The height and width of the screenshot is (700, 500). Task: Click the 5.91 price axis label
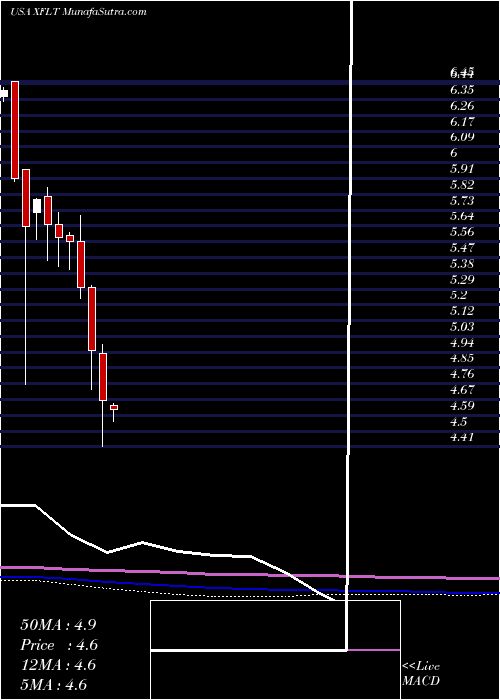click(462, 169)
